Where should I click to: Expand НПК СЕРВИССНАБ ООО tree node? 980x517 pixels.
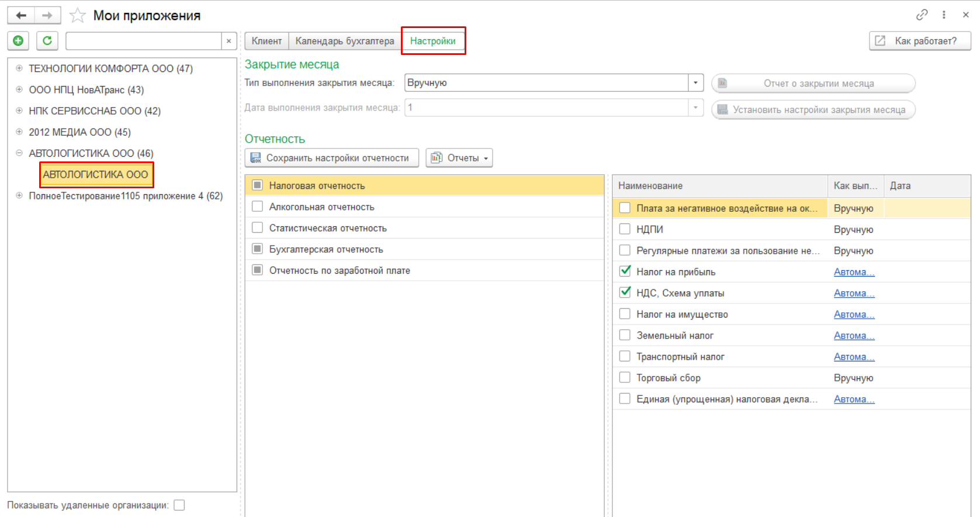pyautogui.click(x=19, y=111)
